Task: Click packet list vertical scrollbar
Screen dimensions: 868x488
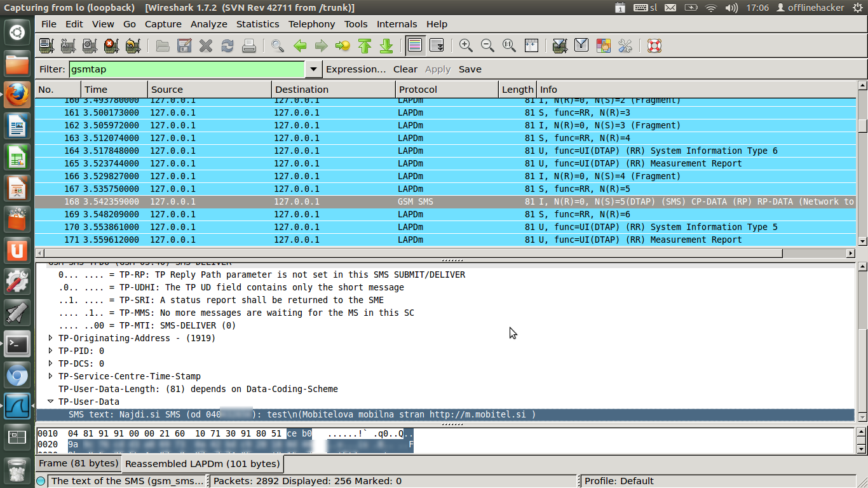Action: [x=862, y=164]
